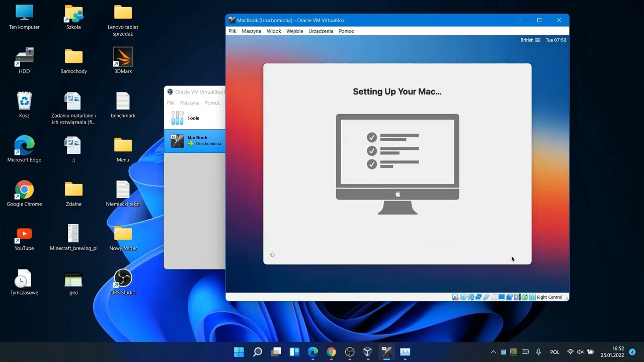Select Lenovo tablet sprzedaż folder

[x=123, y=21]
